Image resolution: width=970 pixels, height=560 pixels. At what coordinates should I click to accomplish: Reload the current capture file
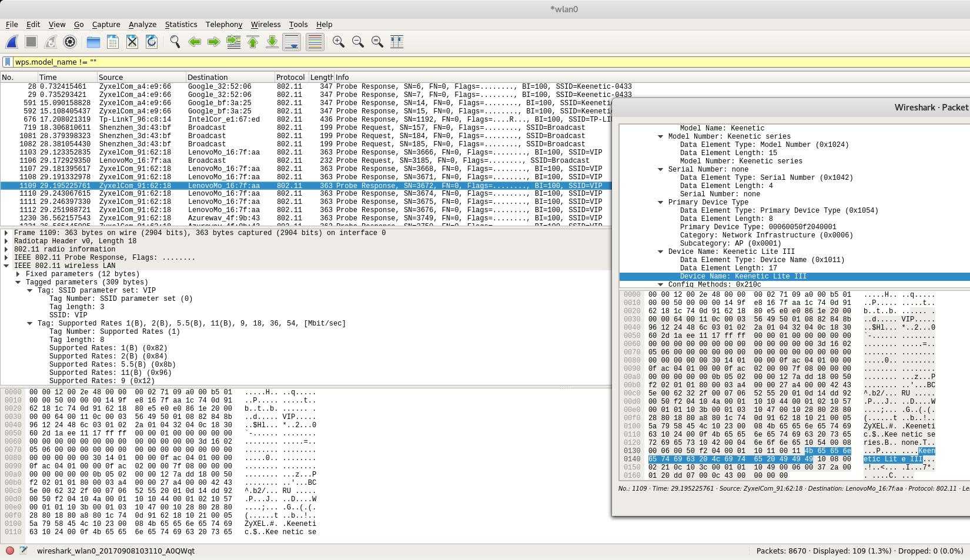(x=152, y=42)
